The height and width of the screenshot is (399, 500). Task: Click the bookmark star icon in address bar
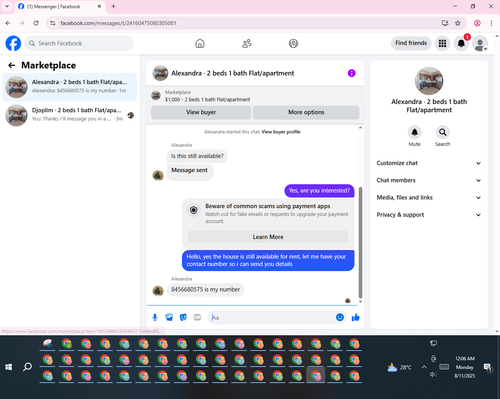[x=458, y=23]
